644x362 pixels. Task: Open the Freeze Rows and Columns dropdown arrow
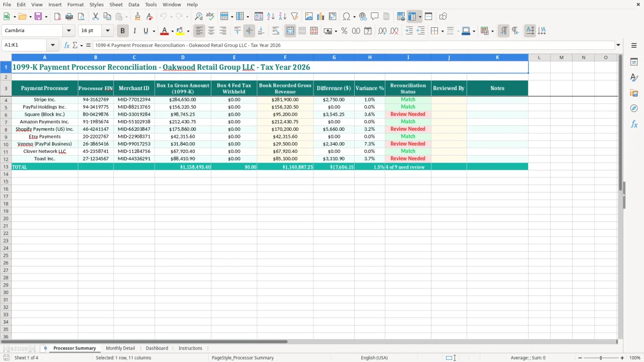pos(420,17)
